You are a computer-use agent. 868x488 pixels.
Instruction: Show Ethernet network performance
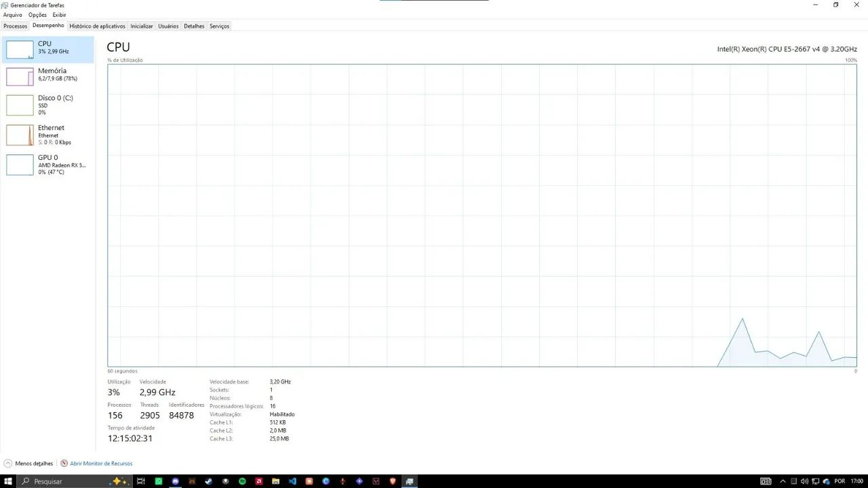49,135
